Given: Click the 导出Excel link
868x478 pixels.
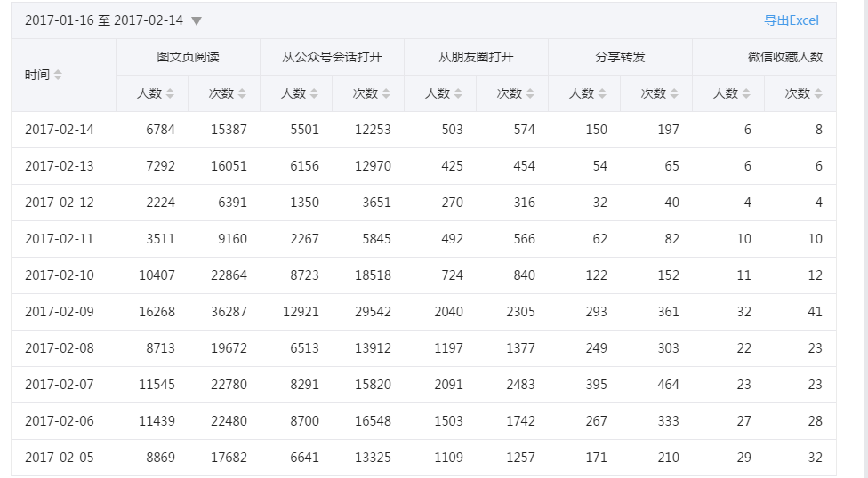Looking at the screenshot, I should 791,20.
